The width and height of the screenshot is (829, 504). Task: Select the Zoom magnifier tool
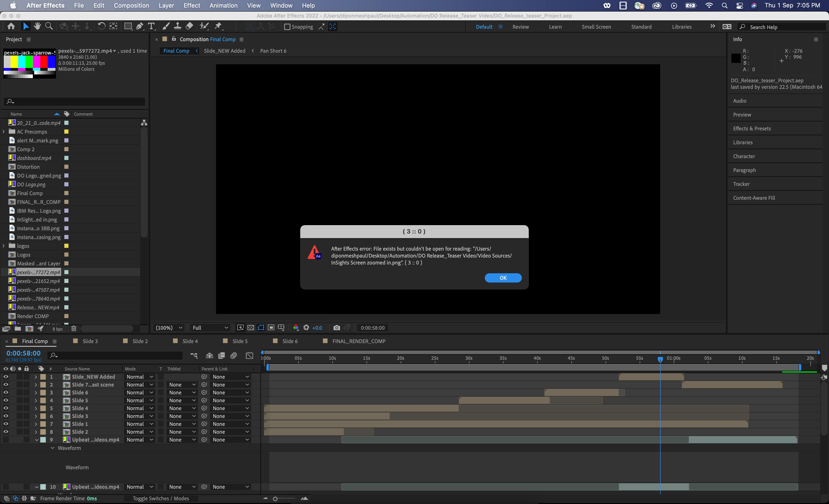point(49,26)
